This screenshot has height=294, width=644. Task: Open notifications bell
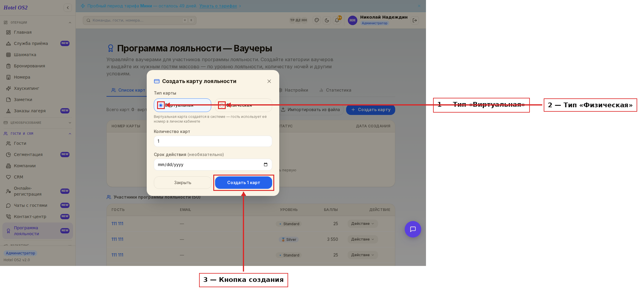tap(337, 20)
